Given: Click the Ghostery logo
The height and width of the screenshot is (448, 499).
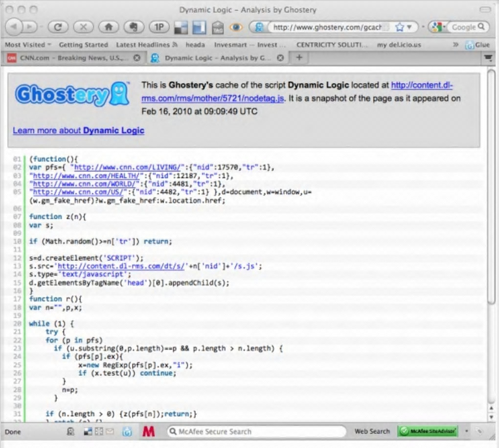Looking at the screenshot, I should coord(72,94).
